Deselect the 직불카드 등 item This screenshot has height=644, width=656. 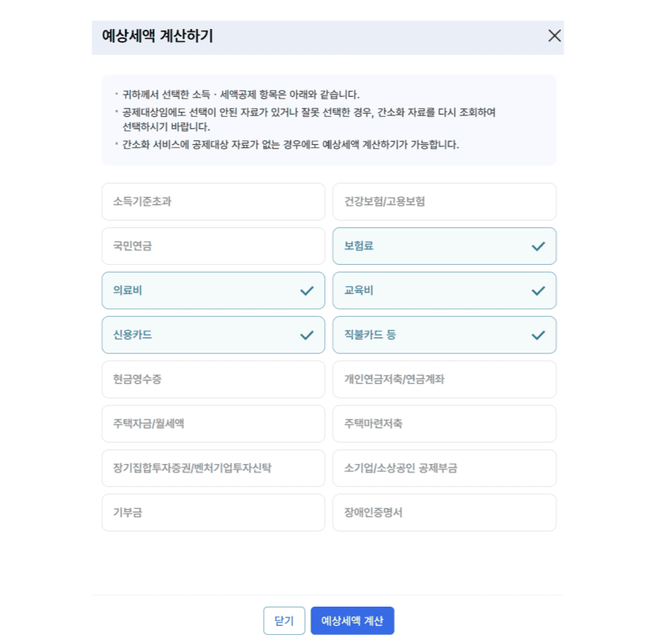tap(444, 335)
